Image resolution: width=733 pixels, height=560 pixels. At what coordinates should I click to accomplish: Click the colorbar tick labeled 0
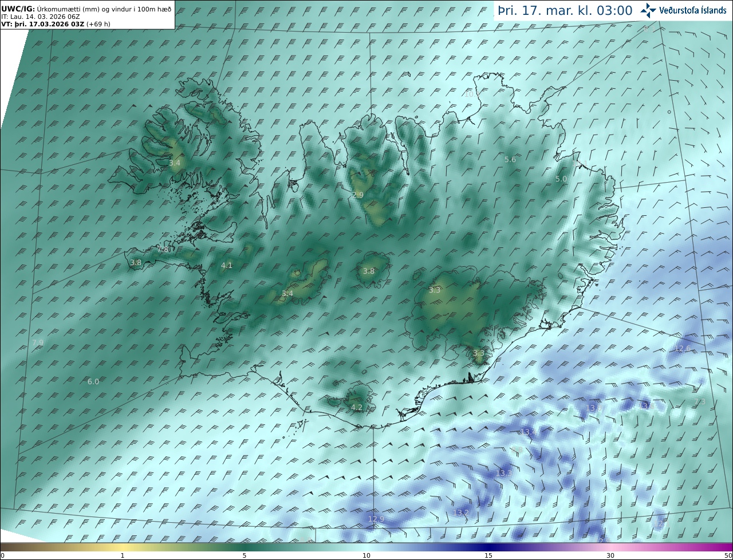(2, 555)
